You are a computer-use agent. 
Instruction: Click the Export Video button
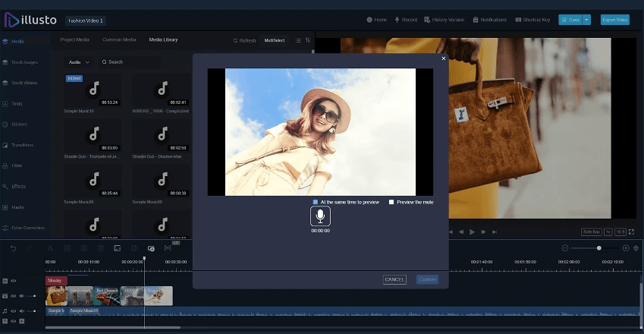(x=614, y=20)
